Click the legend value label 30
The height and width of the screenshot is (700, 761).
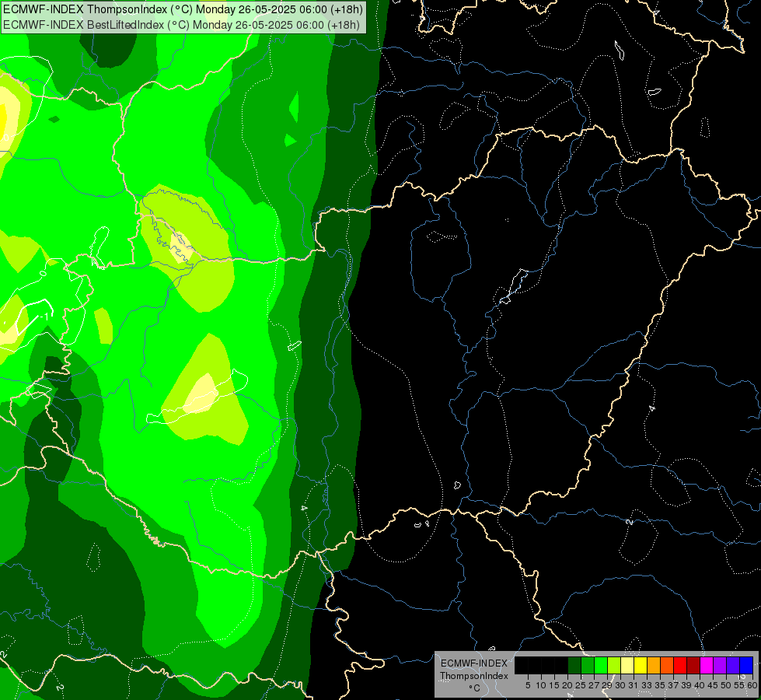(x=620, y=685)
